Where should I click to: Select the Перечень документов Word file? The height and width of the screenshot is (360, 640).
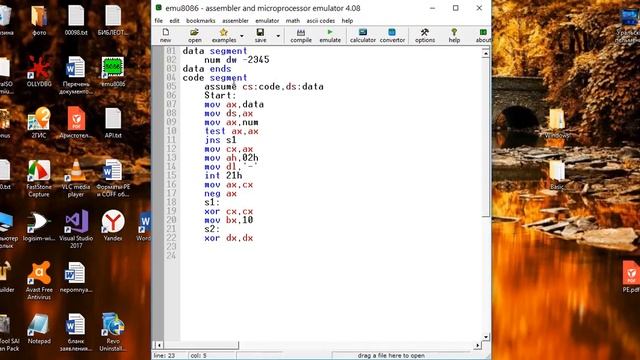click(x=76, y=75)
